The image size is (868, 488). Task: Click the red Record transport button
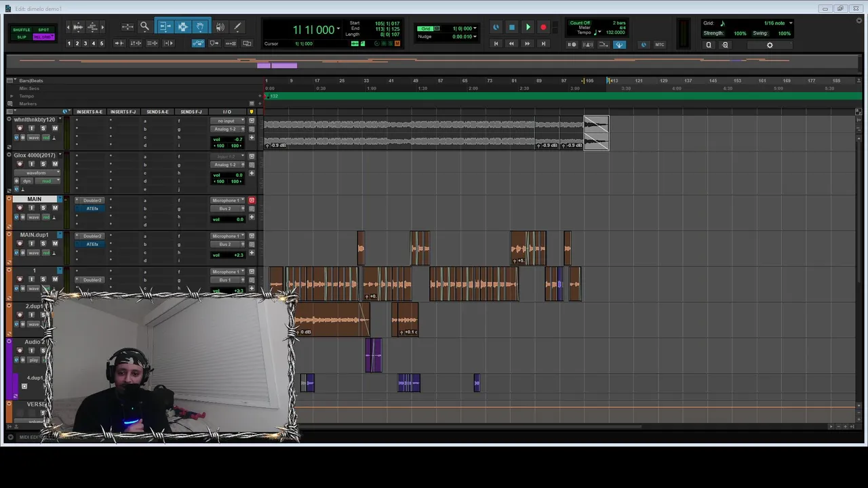click(x=543, y=28)
